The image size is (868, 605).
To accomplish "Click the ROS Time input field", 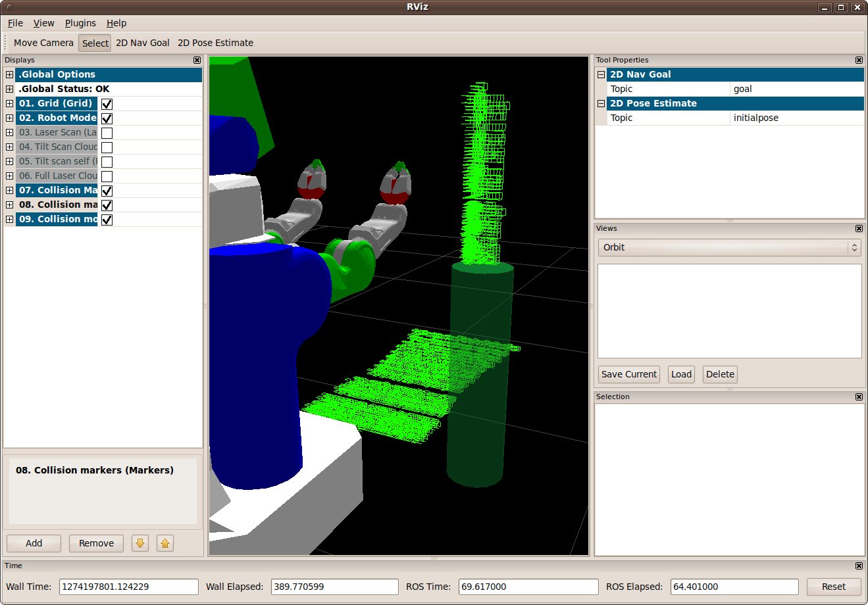I will pyautogui.click(x=528, y=587).
